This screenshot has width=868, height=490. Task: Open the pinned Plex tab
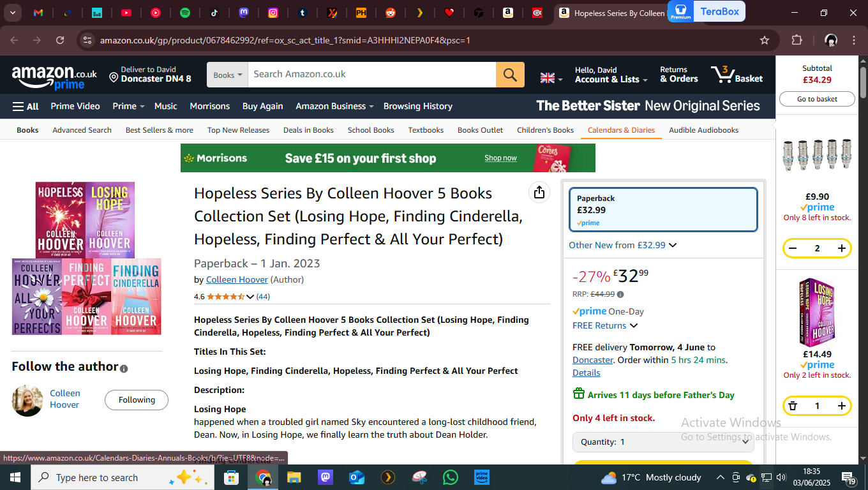tap(420, 13)
